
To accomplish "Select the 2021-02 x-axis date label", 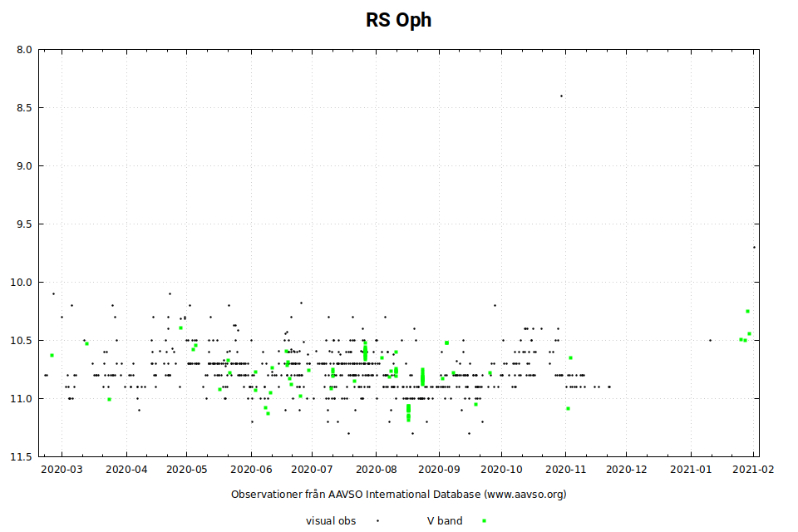I will click(x=753, y=470).
